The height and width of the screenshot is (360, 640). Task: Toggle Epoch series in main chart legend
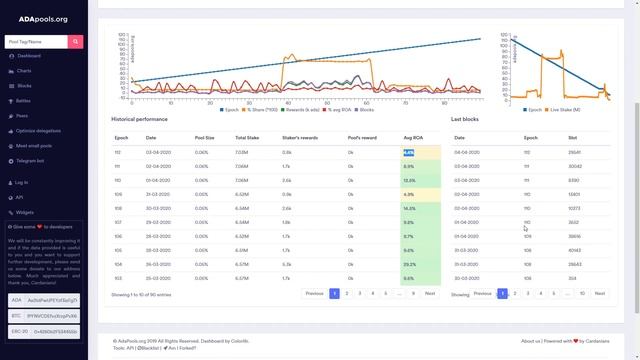tap(229, 110)
